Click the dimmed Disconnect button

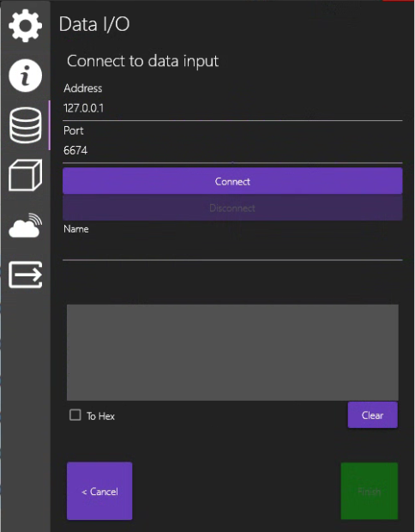coord(232,208)
